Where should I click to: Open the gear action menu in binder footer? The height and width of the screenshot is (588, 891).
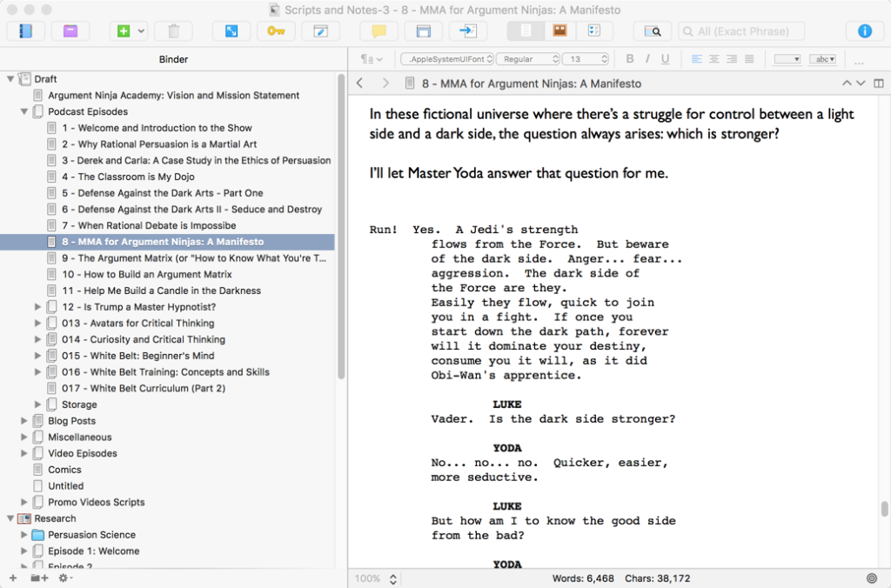64,578
